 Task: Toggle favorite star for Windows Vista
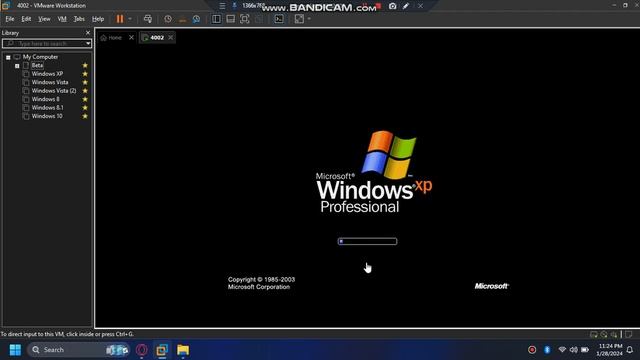[85, 82]
